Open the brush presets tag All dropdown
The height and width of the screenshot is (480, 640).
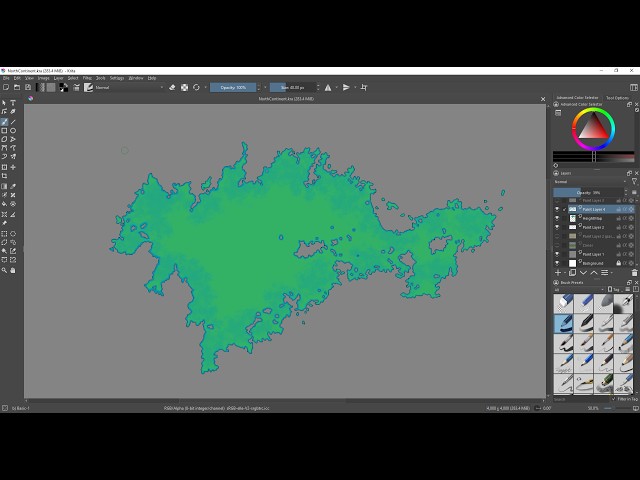pyautogui.click(x=579, y=289)
